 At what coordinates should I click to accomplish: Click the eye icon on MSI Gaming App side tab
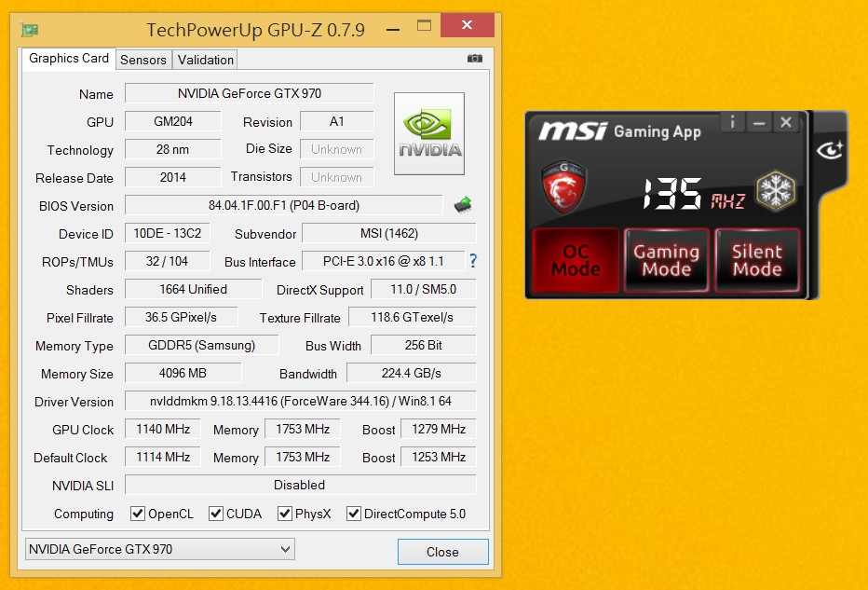[830, 149]
